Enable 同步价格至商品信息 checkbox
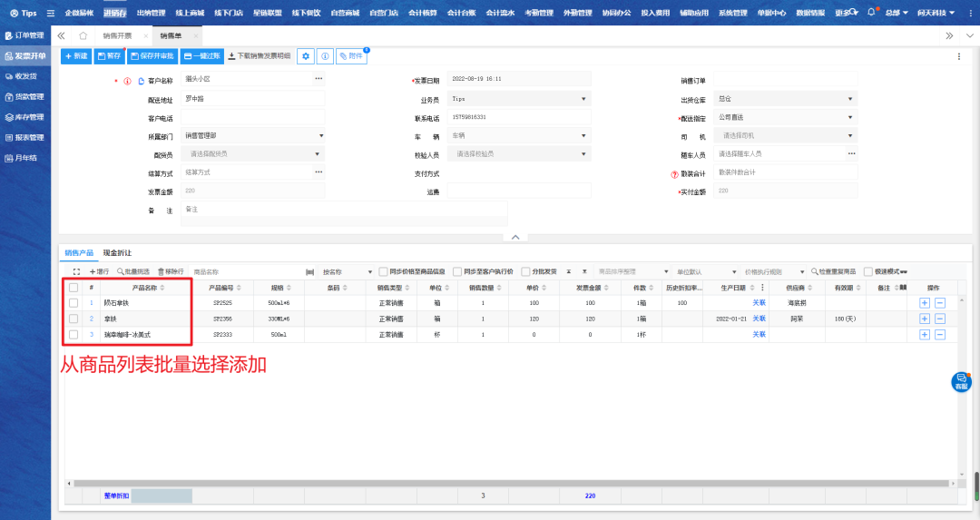This screenshot has width=980, height=520. (383, 271)
